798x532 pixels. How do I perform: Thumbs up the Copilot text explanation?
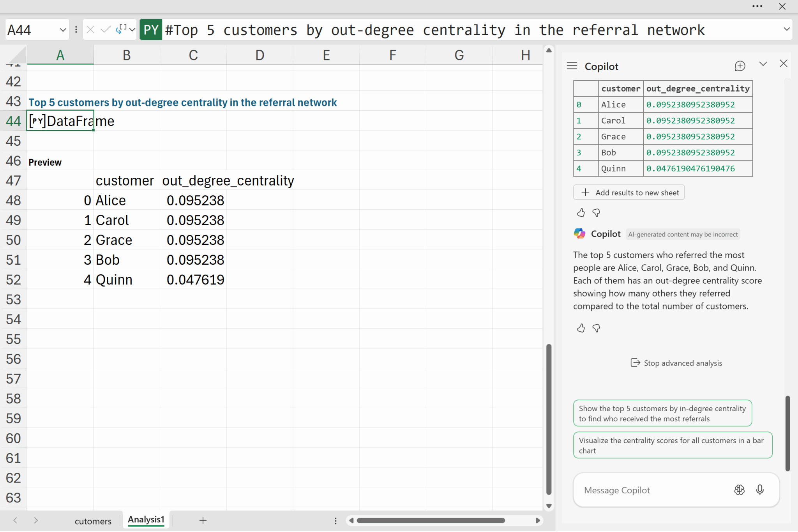click(x=581, y=328)
